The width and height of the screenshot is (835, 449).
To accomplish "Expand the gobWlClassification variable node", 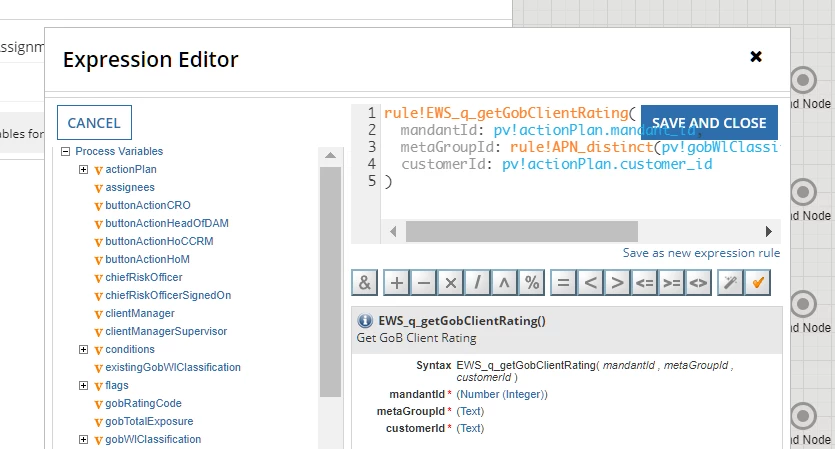I will (x=84, y=439).
